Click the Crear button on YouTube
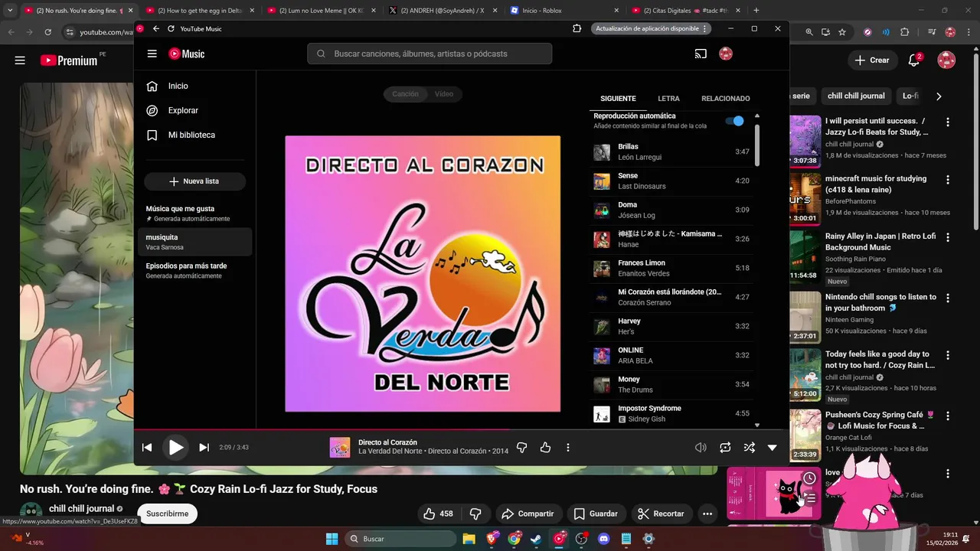Viewport: 980px width, 551px height. click(872, 60)
